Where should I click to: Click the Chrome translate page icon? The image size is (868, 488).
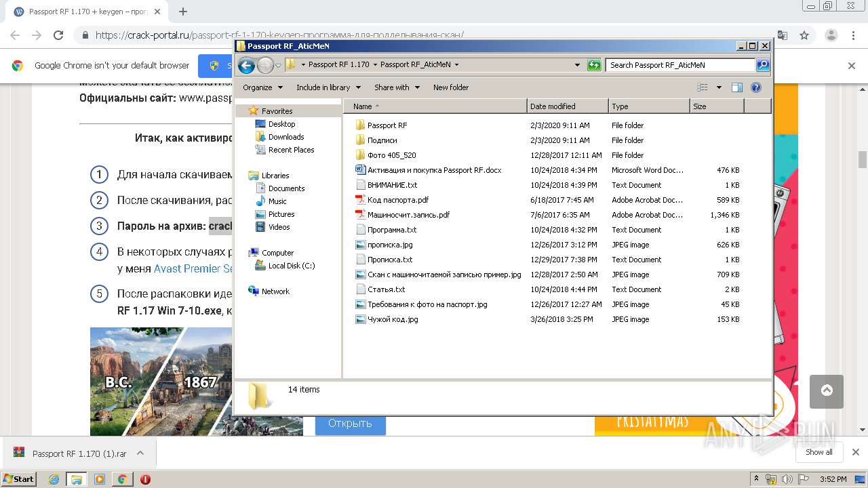pyautogui.click(x=783, y=35)
